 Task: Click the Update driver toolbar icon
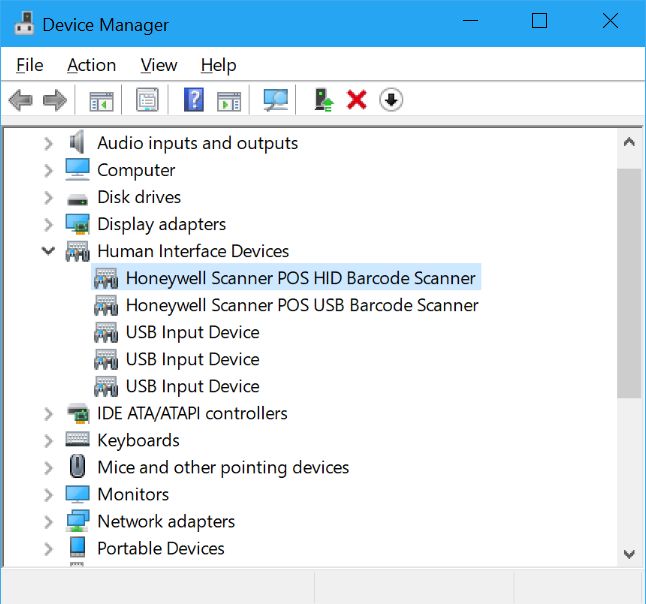(324, 100)
